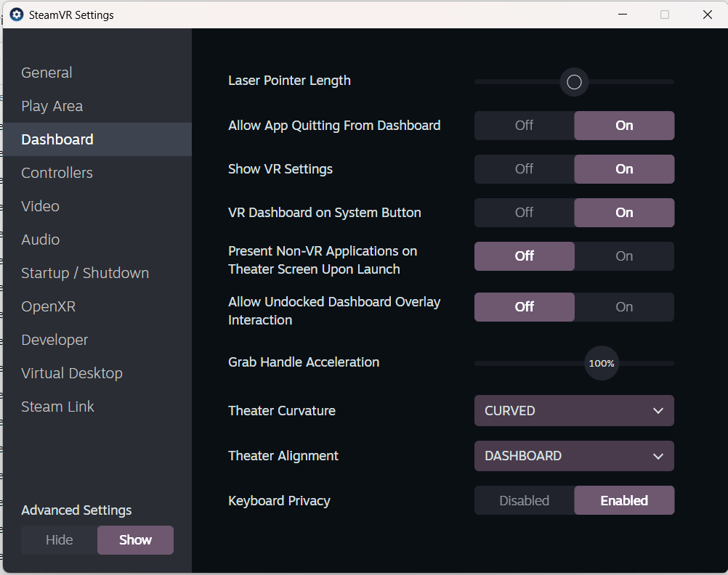Image resolution: width=728 pixels, height=575 pixels.
Task: Click the Laser Pointer Length slider handle
Action: 574,82
